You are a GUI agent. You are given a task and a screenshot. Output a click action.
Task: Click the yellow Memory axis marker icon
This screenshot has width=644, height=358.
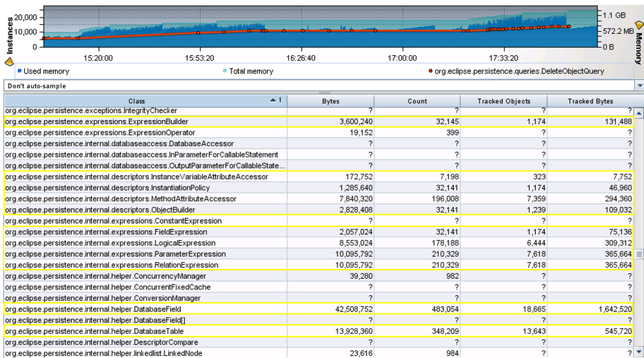tap(639, 25)
